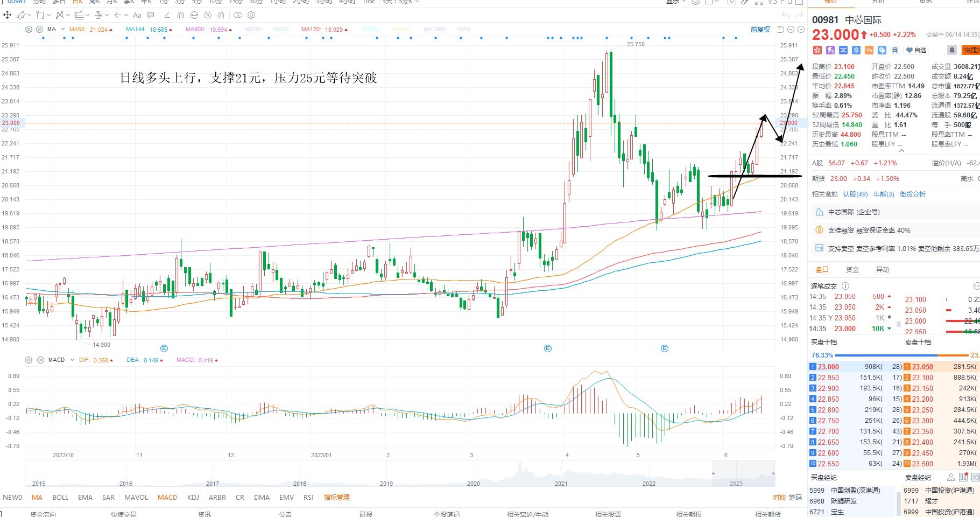980x517 pixels.
Task: Open the 资金 tab in order panel
Action: pyautogui.click(x=852, y=270)
